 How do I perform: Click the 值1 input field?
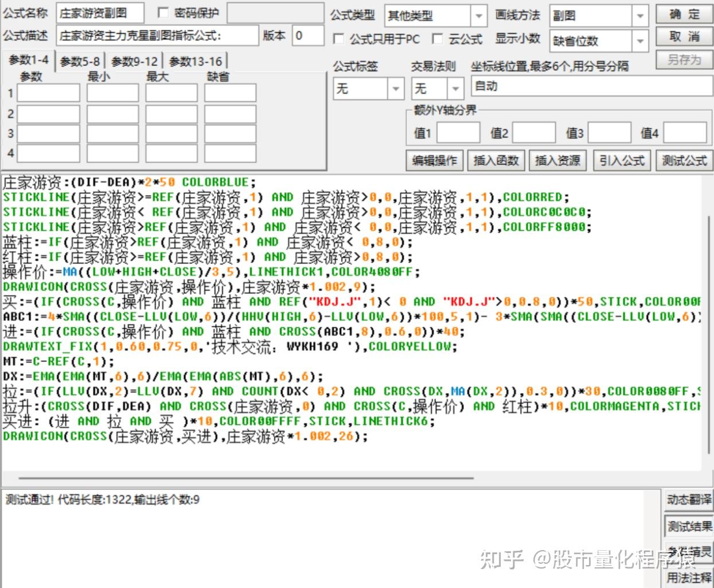(458, 133)
